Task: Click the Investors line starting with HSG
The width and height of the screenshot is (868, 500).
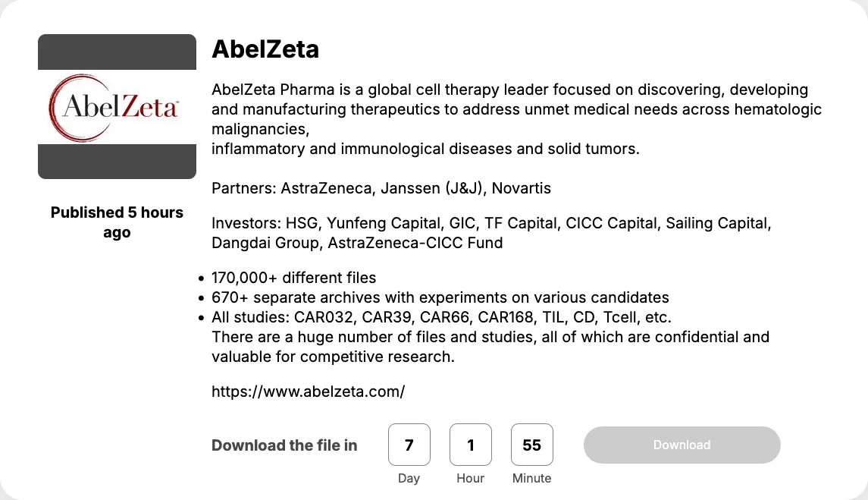Action: (x=490, y=224)
